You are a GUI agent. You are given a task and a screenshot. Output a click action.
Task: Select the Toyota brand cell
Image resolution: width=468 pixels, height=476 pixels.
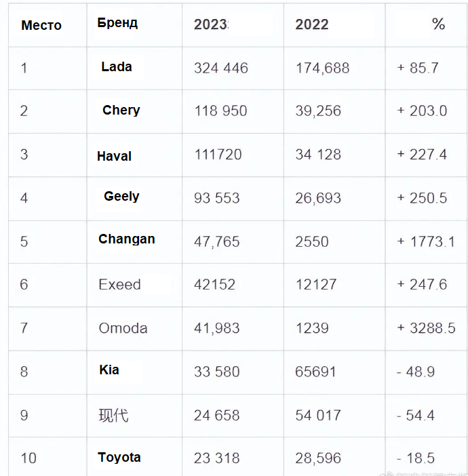pyautogui.click(x=119, y=457)
